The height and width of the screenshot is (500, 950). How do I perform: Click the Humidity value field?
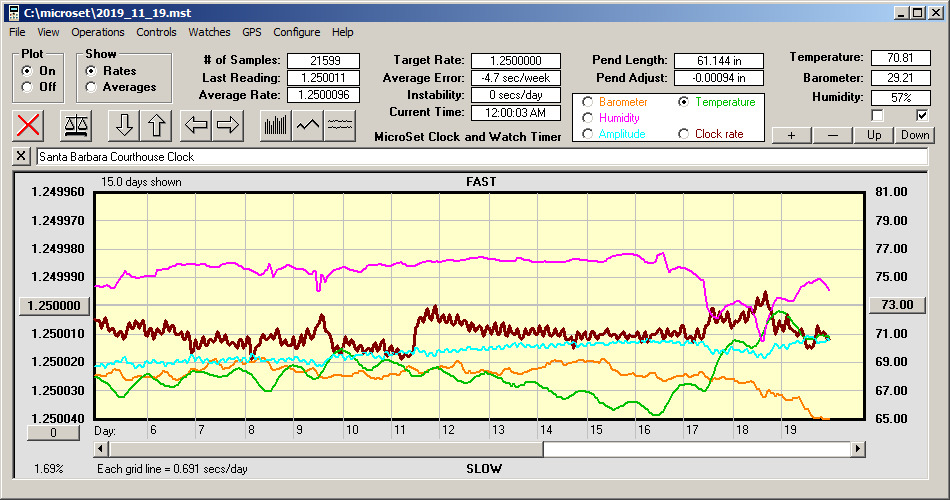coord(900,97)
